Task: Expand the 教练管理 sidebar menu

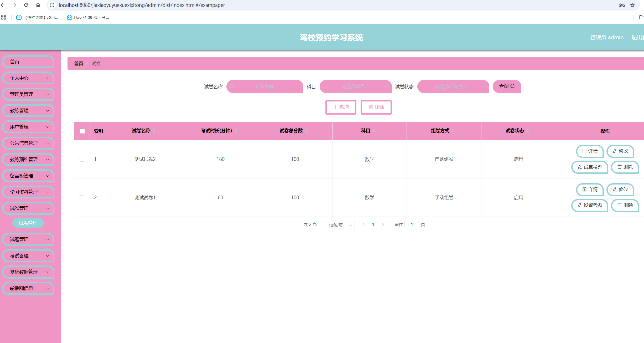Action: [x=28, y=111]
